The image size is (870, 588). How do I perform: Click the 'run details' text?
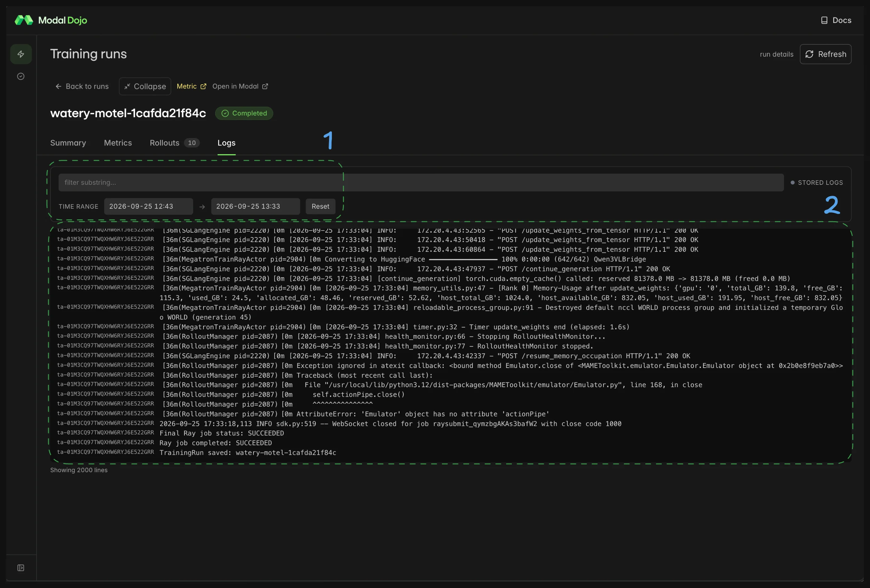click(776, 54)
